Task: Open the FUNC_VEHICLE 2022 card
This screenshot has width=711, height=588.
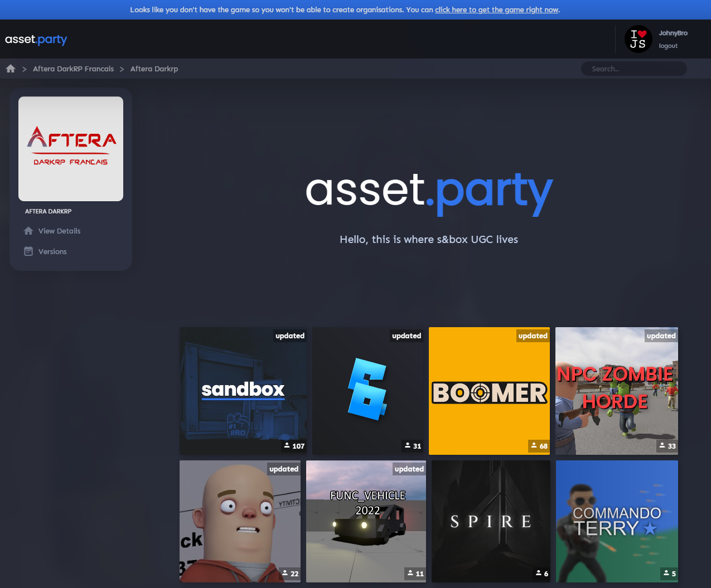Action: 366,521
